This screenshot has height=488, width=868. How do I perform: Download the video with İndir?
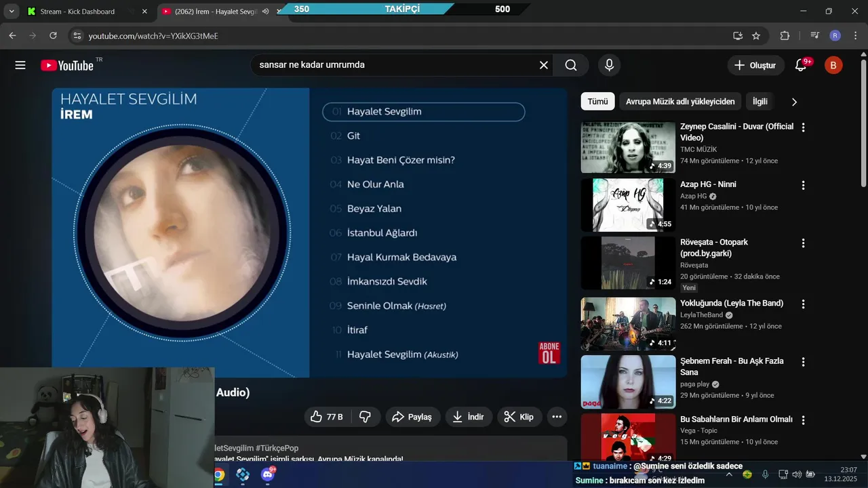(469, 417)
